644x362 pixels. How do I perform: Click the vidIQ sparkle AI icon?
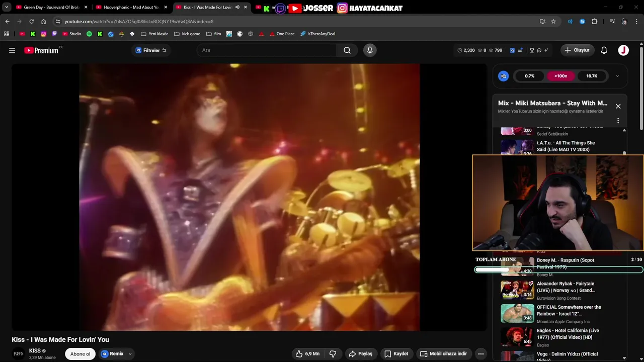click(x=546, y=50)
